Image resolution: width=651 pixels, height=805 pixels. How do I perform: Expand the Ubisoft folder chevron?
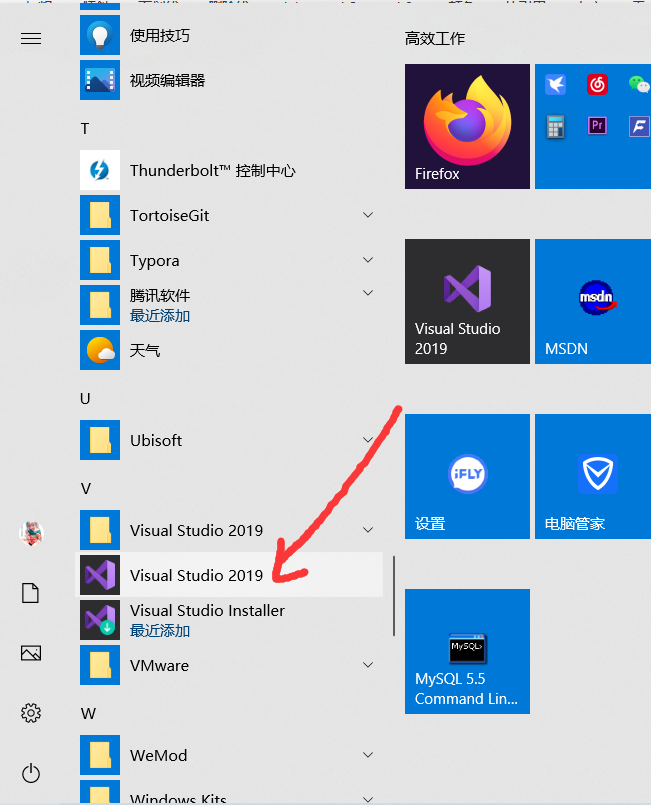[x=368, y=440]
